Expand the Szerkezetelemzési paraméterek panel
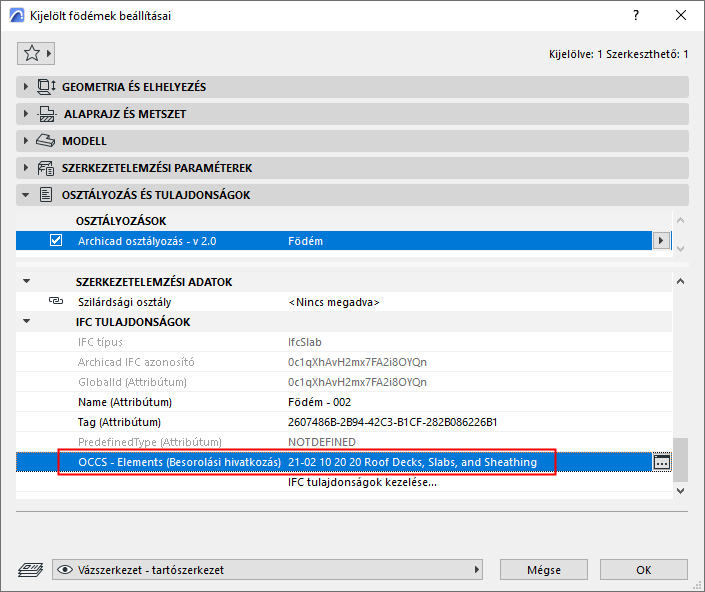705x592 pixels. pos(26,168)
